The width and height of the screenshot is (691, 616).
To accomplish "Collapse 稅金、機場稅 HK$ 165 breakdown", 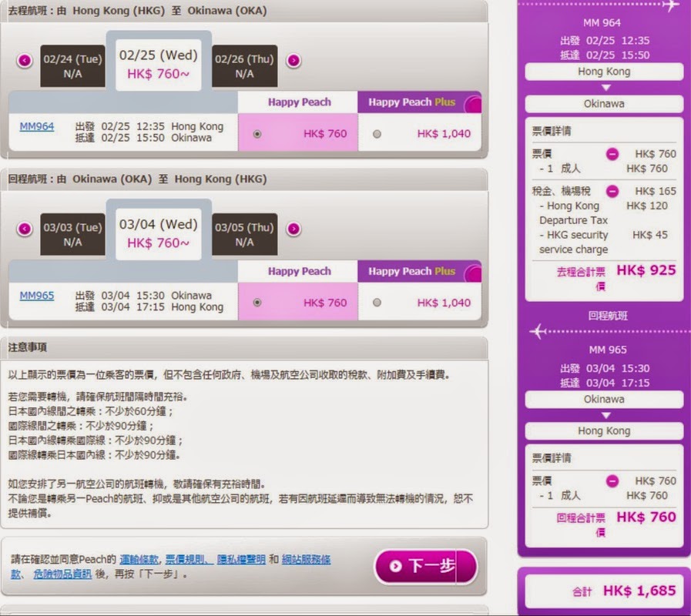I will tap(612, 191).
